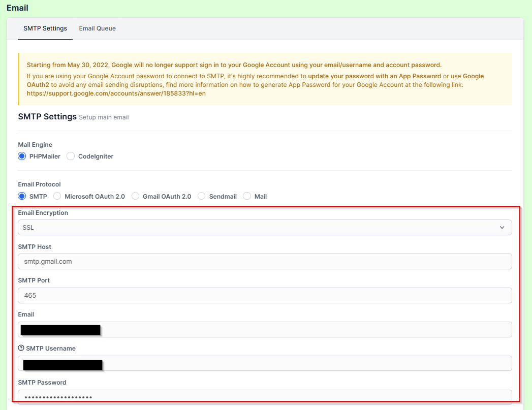Viewport: 532px width, 410px height.
Task: Switch to the Email Queue tab
Action: (97, 28)
